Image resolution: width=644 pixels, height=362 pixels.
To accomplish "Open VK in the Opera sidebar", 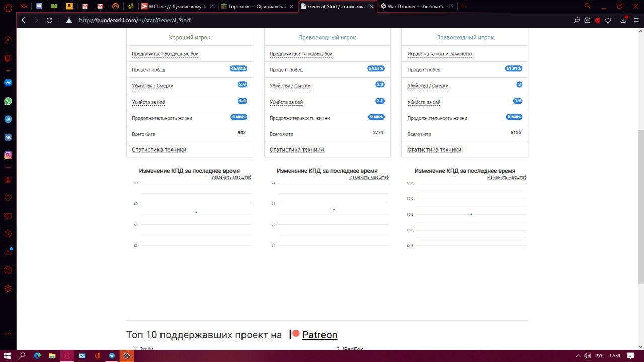I will tap(8, 137).
